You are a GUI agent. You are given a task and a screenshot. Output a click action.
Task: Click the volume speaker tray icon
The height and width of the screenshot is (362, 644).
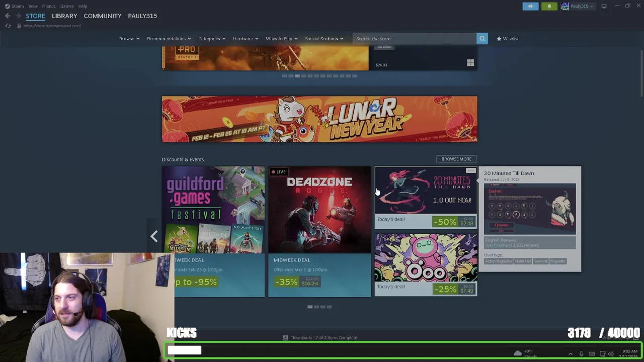tap(611, 354)
